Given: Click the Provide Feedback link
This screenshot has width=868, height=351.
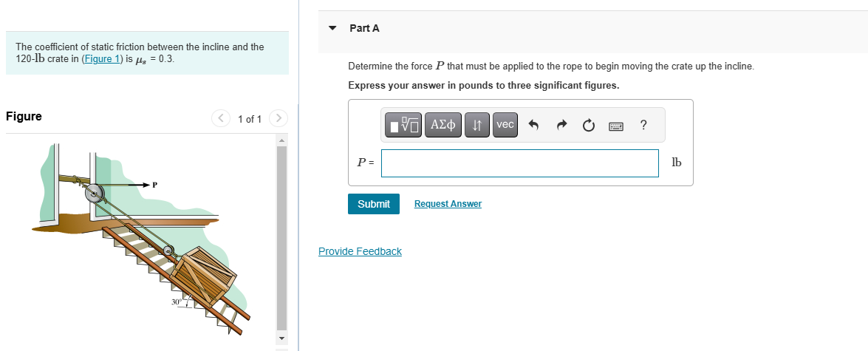Looking at the screenshot, I should click(360, 251).
